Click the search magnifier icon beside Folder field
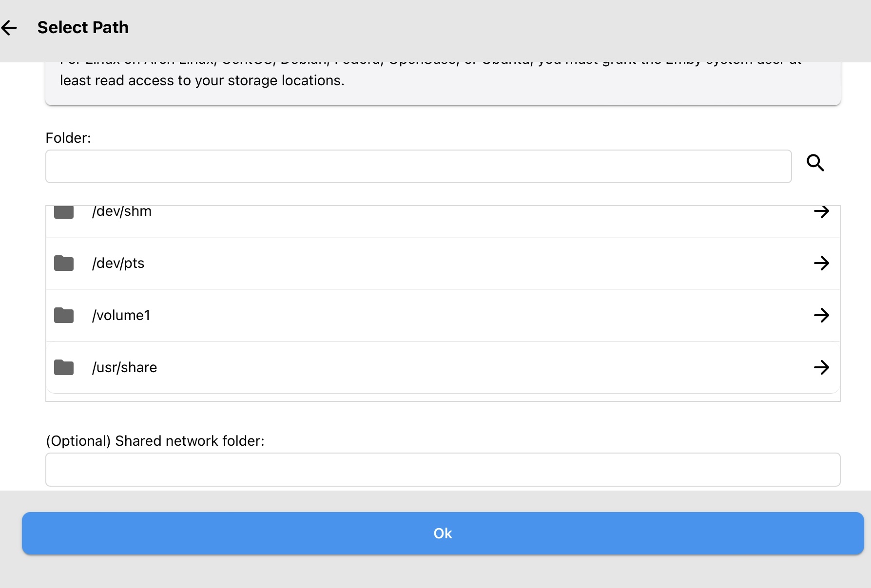This screenshot has height=588, width=871. point(815,163)
